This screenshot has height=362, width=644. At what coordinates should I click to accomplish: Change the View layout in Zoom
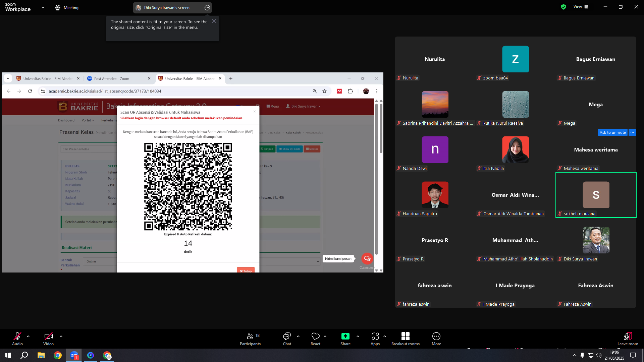coord(581,7)
